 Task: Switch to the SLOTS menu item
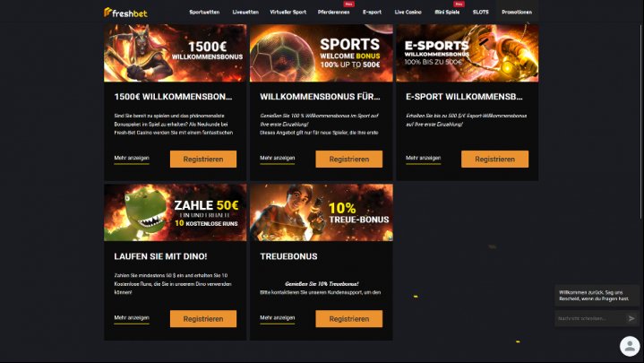(480, 12)
